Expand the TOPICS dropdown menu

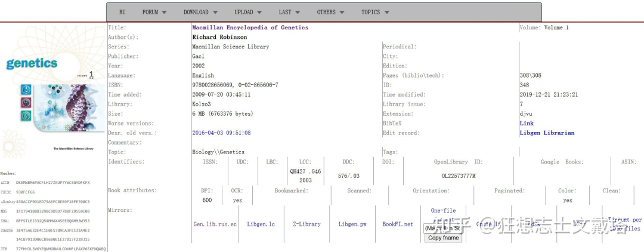coord(376,13)
